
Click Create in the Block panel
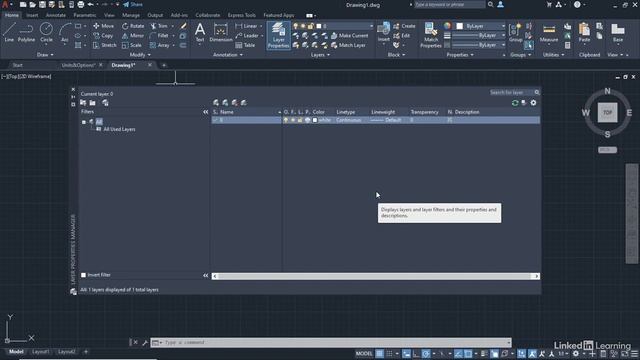click(x=404, y=26)
